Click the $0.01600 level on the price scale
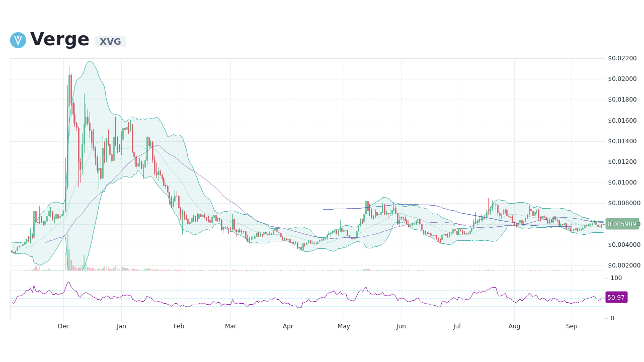Viewport: 644px width, 362px height. [x=622, y=120]
